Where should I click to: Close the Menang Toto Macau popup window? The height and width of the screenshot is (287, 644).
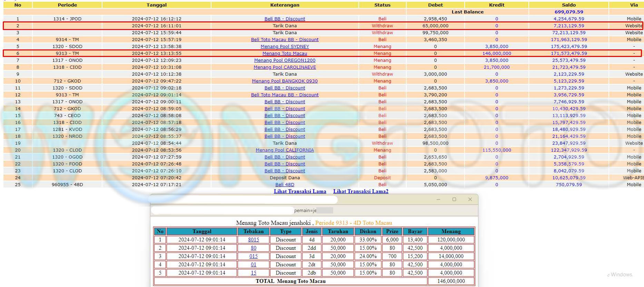[470, 199]
